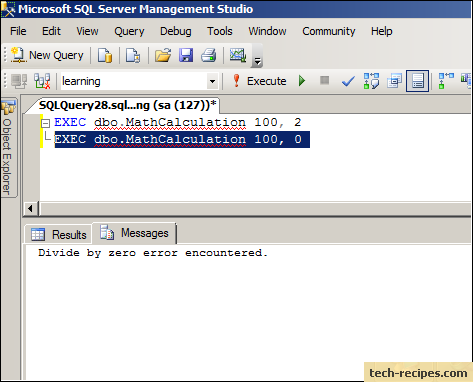Open the Tools menu
The image size is (473, 382).
(220, 31)
